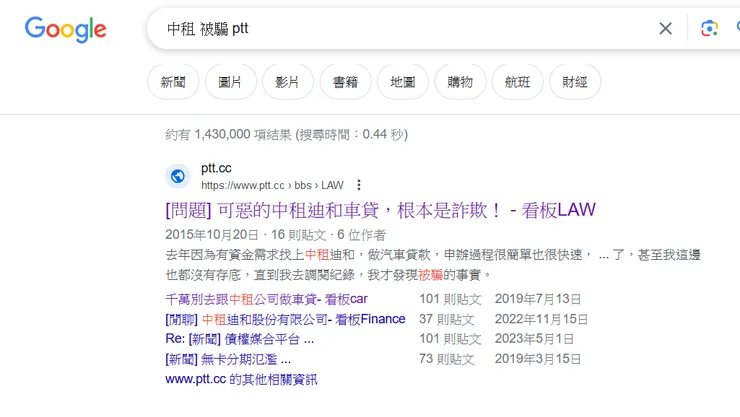740x417 pixels.
Task: Click the 101 則貼文 count beside 看板car link
Action: click(450, 299)
